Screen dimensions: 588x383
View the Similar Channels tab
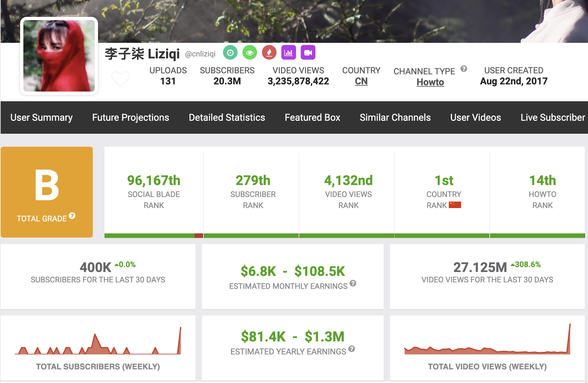click(x=395, y=117)
